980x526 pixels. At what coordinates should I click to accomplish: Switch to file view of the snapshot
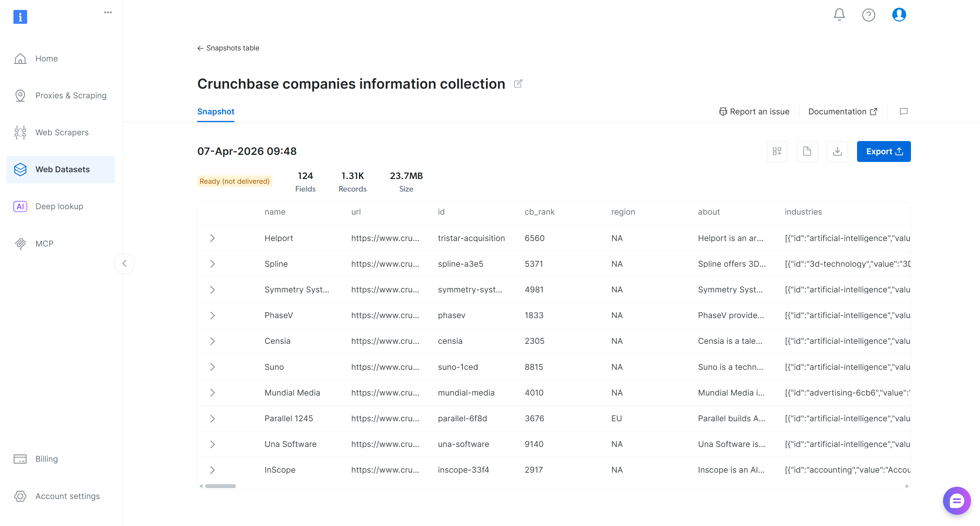pos(807,151)
